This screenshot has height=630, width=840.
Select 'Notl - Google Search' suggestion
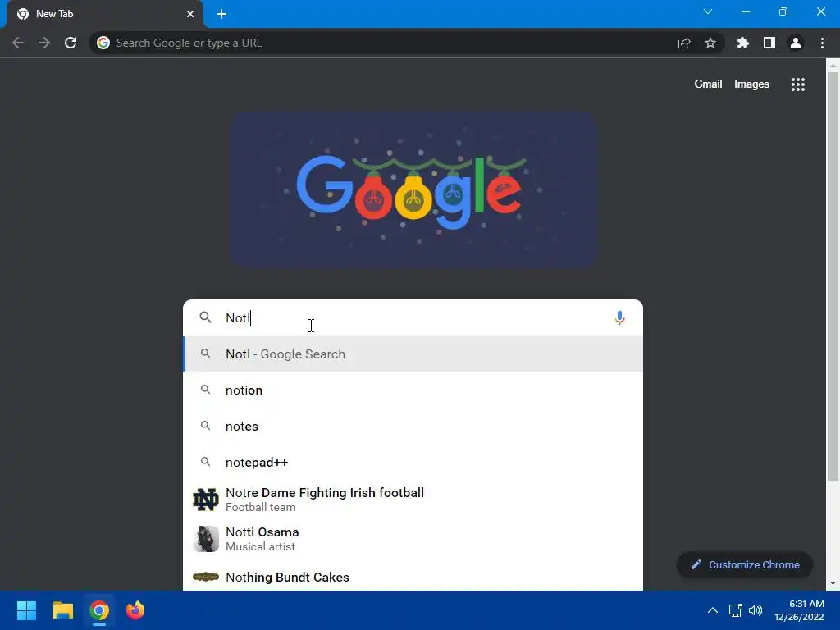point(413,354)
